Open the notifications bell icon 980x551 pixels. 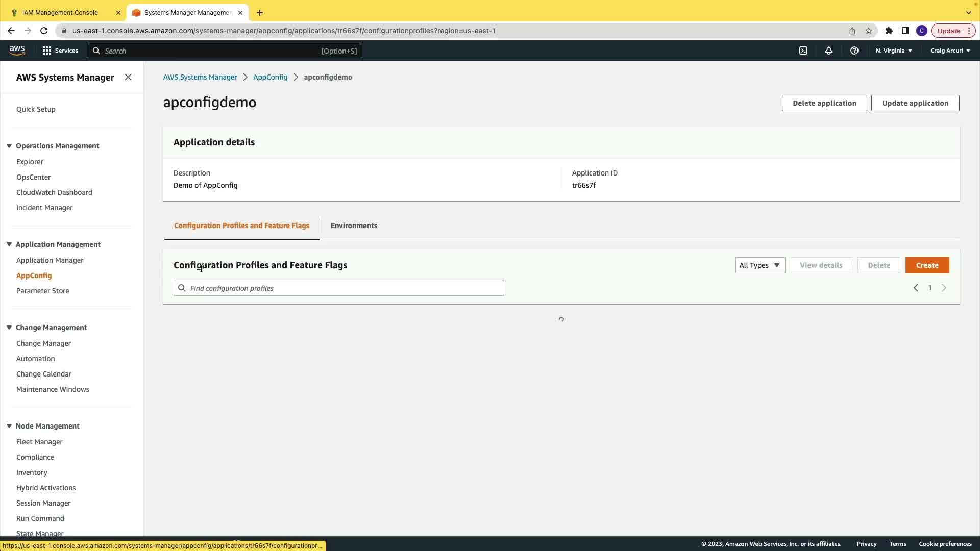(x=829, y=51)
